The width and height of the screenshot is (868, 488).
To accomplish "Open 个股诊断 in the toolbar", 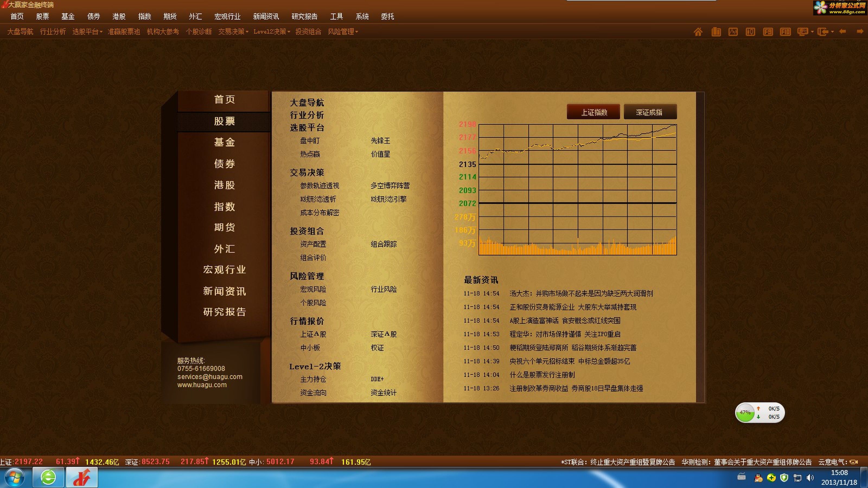I will 199,32.
